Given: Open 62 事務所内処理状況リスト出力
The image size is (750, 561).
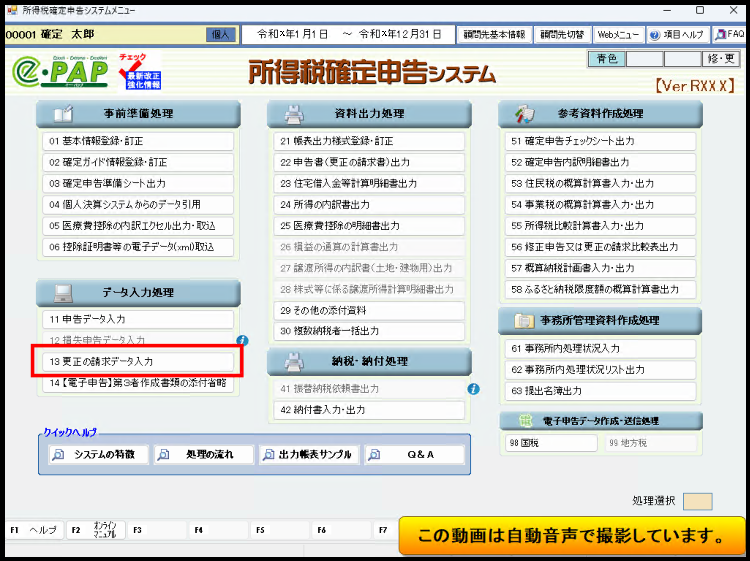Looking at the screenshot, I should [600, 370].
